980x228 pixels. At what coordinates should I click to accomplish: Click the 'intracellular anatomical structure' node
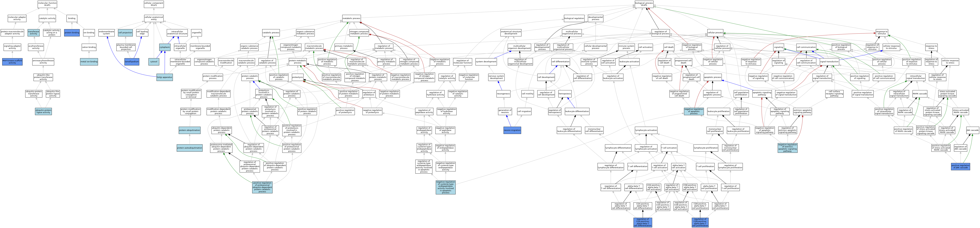coord(177,33)
